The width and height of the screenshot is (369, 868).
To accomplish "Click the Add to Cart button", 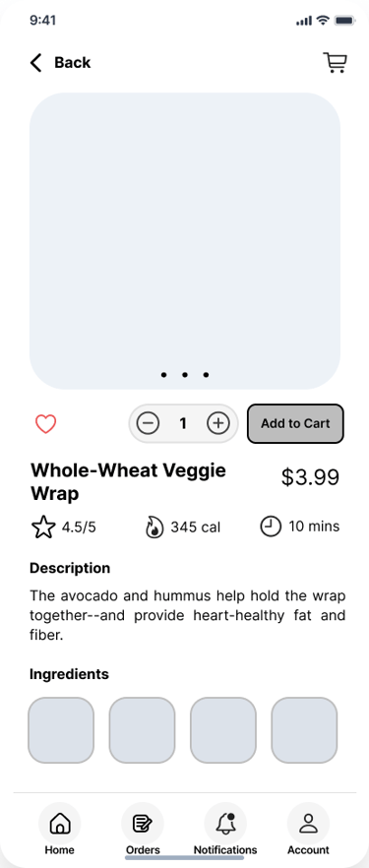I will click(x=295, y=423).
